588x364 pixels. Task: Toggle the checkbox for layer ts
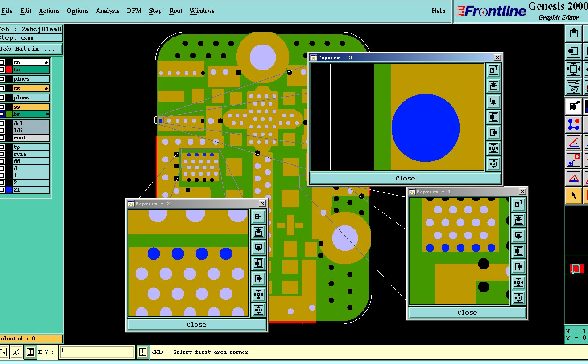point(2,70)
